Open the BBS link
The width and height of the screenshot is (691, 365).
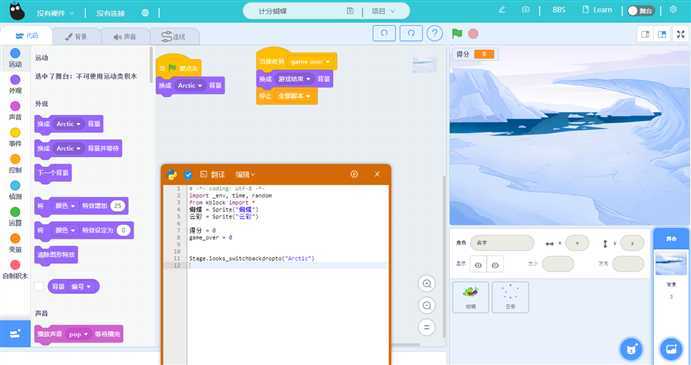559,10
